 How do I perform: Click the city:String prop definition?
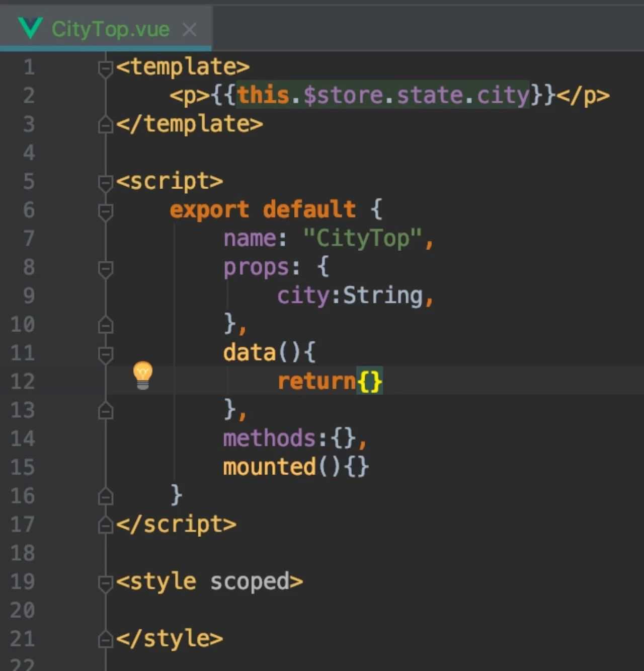point(350,295)
